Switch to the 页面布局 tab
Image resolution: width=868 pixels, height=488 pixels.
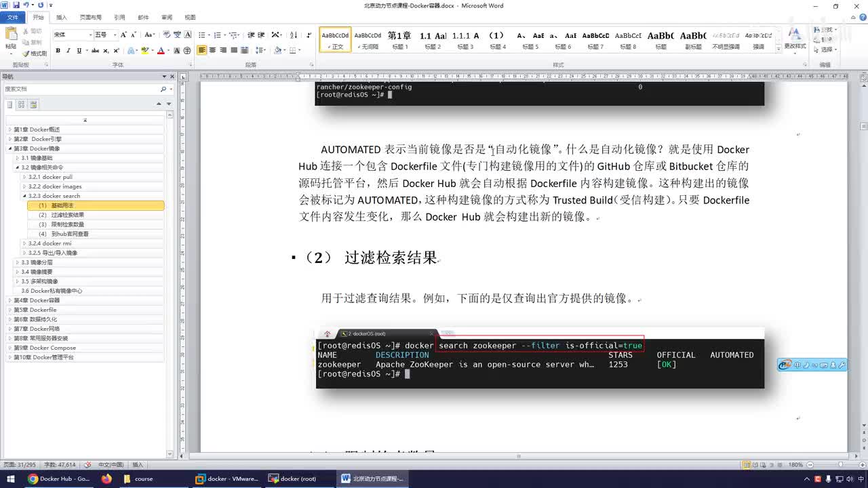click(90, 18)
